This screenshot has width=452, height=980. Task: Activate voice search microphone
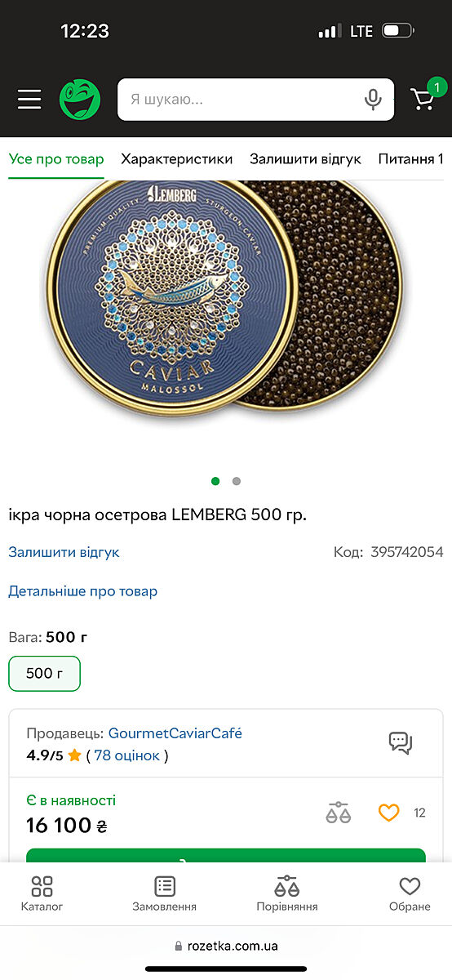pyautogui.click(x=373, y=100)
